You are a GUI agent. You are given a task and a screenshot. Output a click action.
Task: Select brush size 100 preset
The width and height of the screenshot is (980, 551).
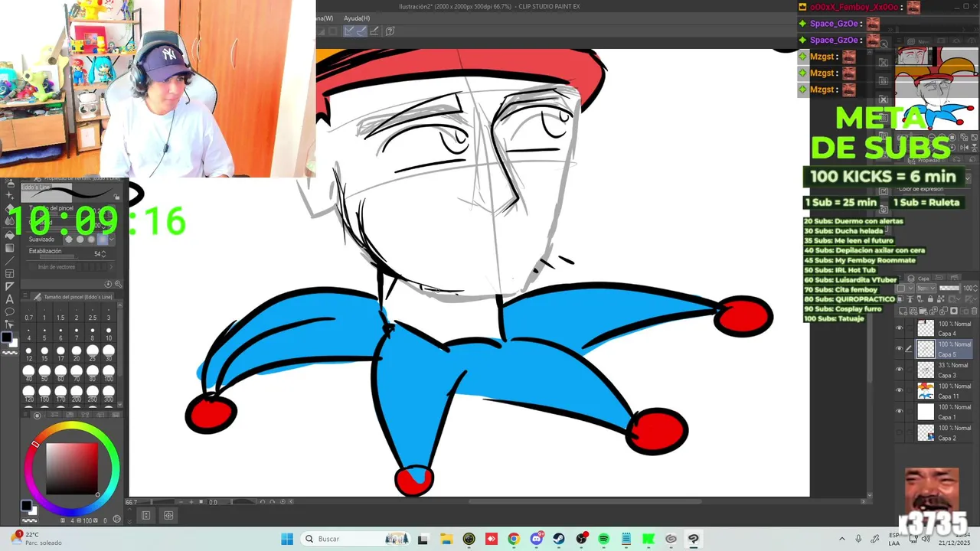[x=109, y=373]
